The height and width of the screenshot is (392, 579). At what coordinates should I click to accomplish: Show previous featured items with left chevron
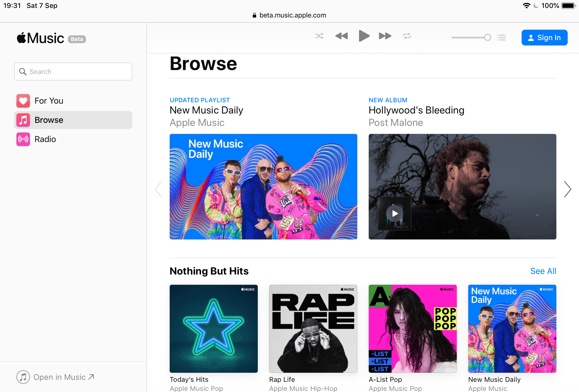pos(159,189)
